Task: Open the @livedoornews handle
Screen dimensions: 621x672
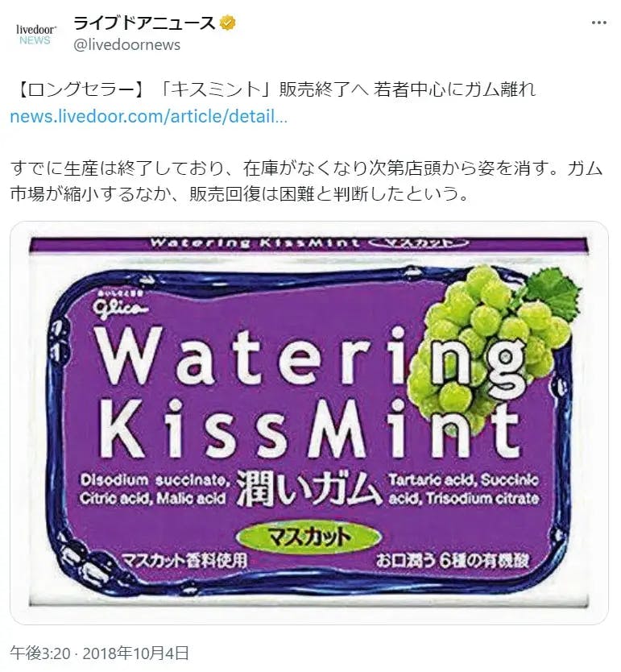Action: pyautogui.click(x=126, y=45)
